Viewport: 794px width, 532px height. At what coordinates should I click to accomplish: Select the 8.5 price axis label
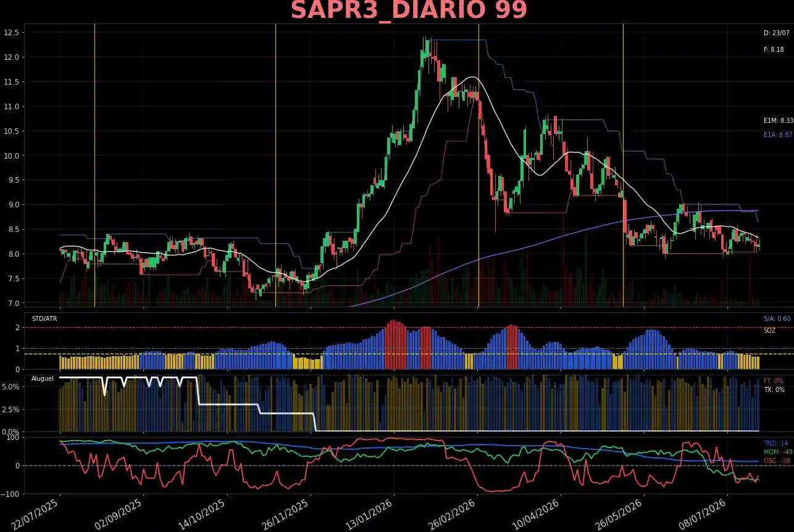(x=14, y=230)
